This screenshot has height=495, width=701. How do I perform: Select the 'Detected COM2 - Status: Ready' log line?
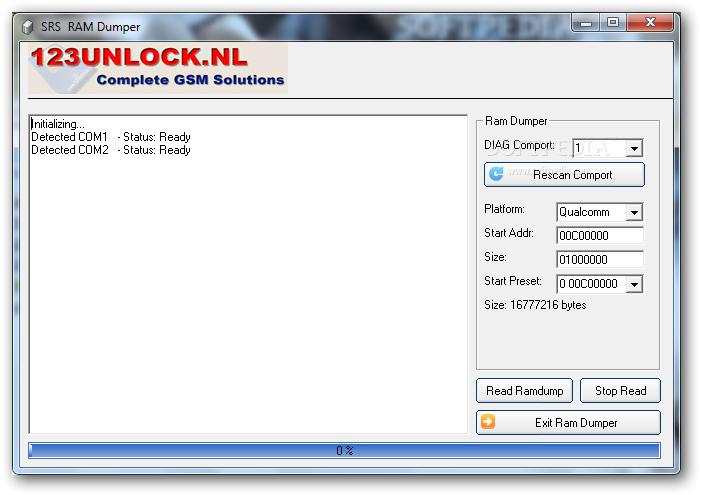(x=111, y=150)
